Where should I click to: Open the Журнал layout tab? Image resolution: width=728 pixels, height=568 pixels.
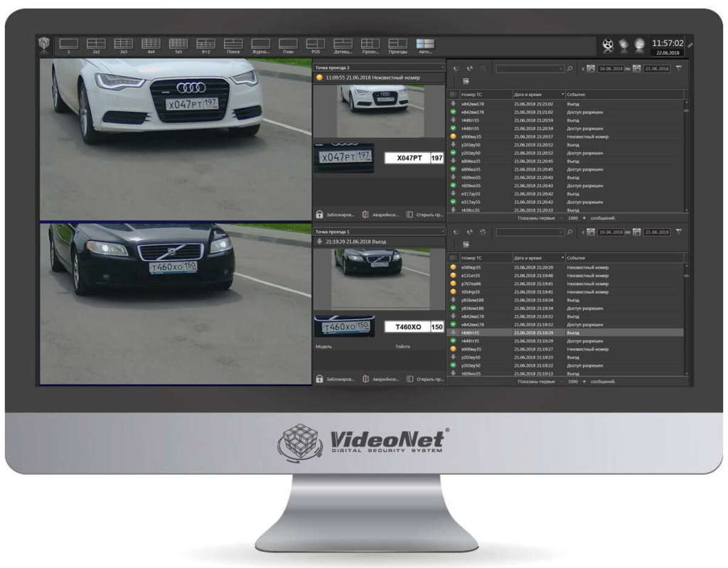tap(260, 46)
